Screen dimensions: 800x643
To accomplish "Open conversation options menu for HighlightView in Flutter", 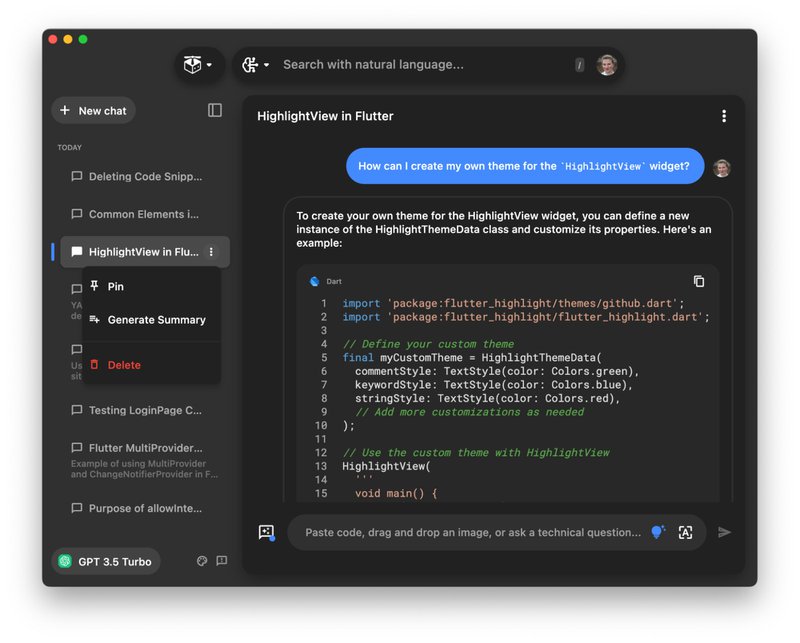I will (x=723, y=116).
